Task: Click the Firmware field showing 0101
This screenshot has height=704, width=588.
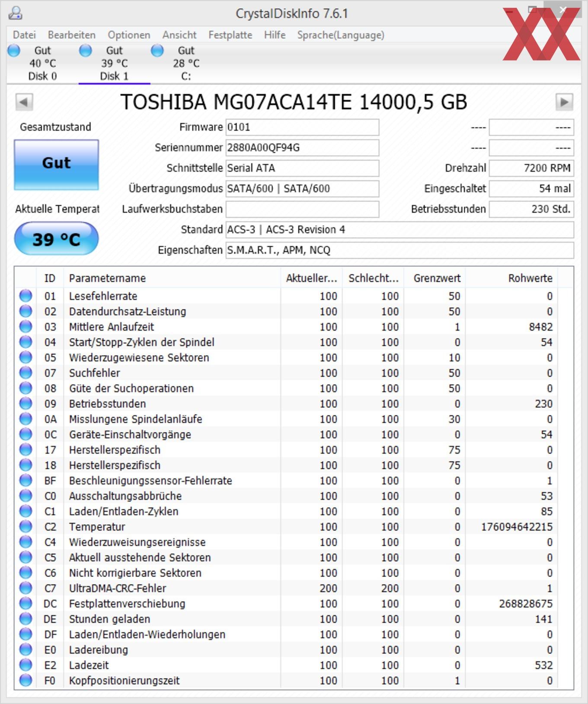Action: [x=302, y=127]
